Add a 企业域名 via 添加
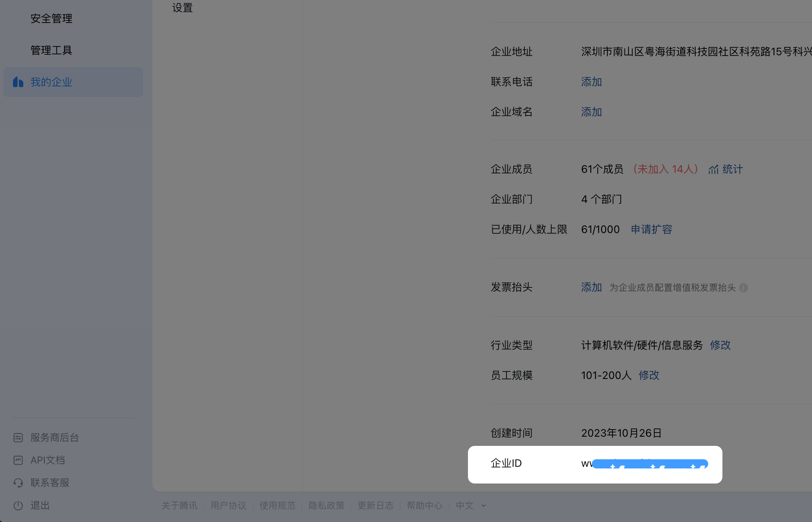812x522 pixels. (591, 112)
